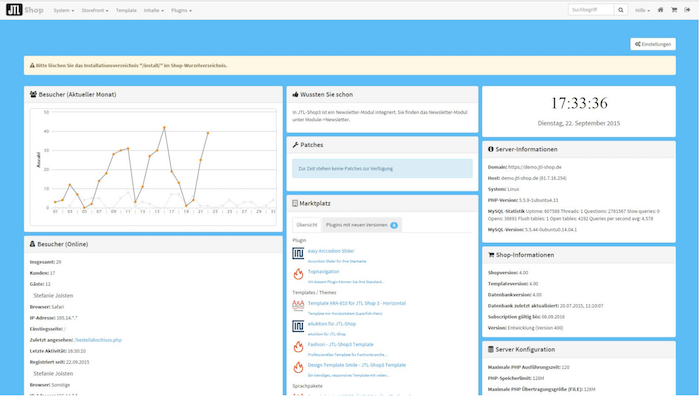This screenshot has height=396, width=700.
Task: Open Template ARA-810 für JTL Shop 3 link
Action: [x=357, y=303]
